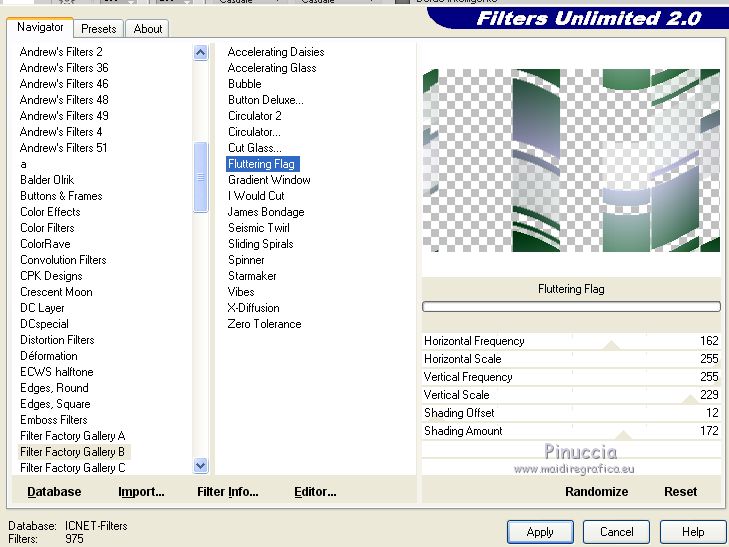Select Andrew's Filters 4 category
This screenshot has width=729, height=547.
coord(61,132)
